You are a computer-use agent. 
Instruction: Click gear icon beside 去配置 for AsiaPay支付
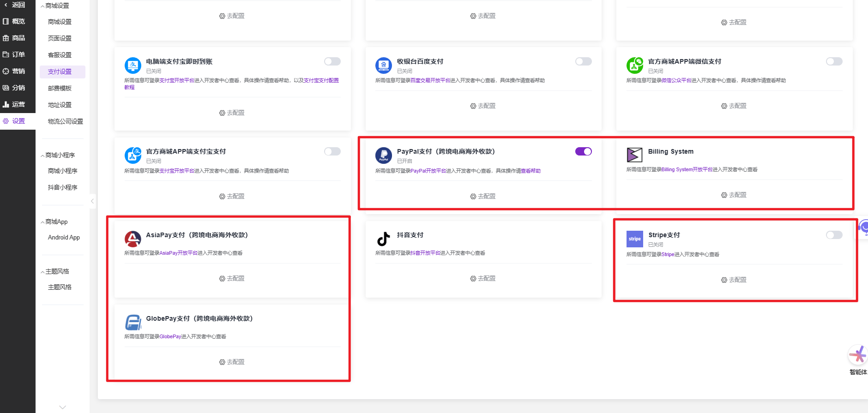pyautogui.click(x=222, y=279)
